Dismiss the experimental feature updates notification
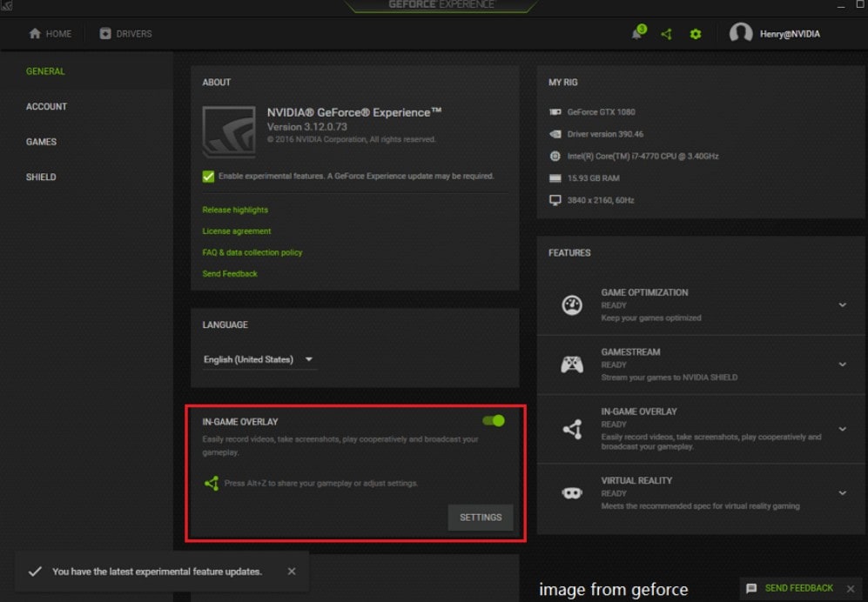Viewport: 868px width, 602px height. click(292, 572)
